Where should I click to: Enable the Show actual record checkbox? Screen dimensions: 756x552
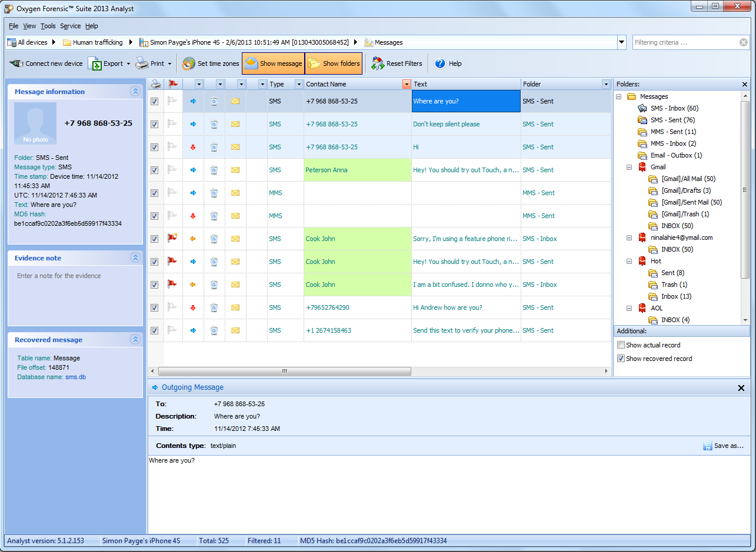coord(621,345)
